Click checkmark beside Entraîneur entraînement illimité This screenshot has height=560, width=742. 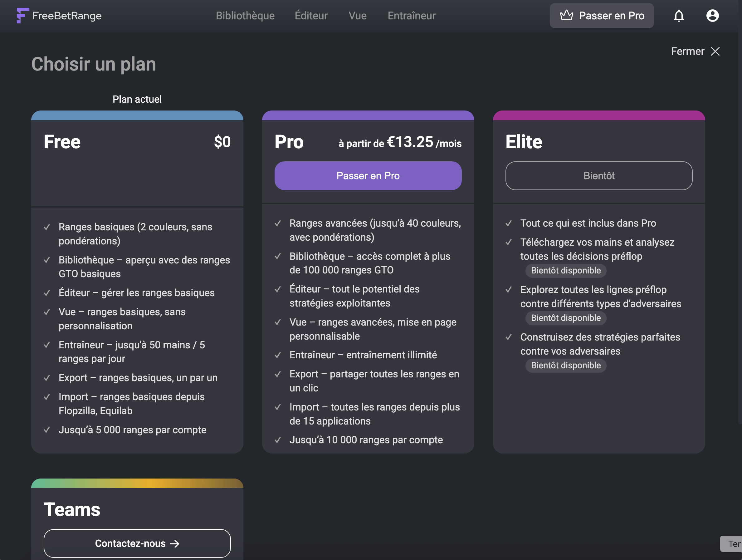coord(278,355)
